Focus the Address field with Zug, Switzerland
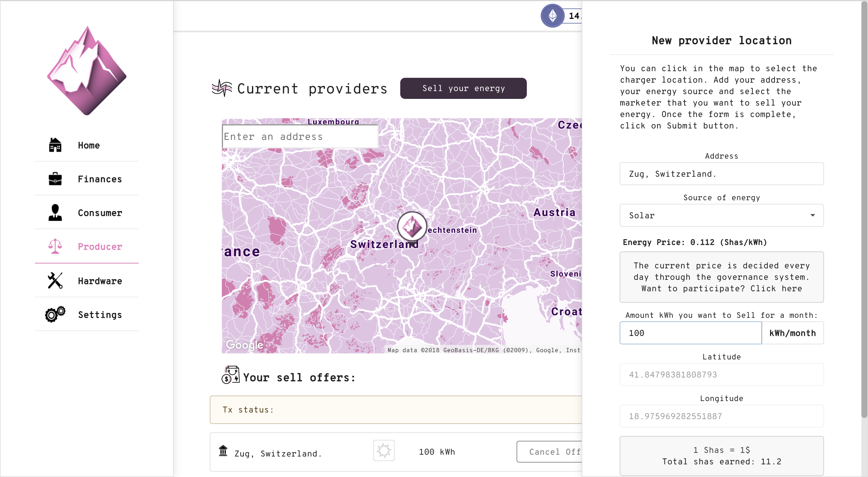The image size is (868, 477). tap(722, 174)
